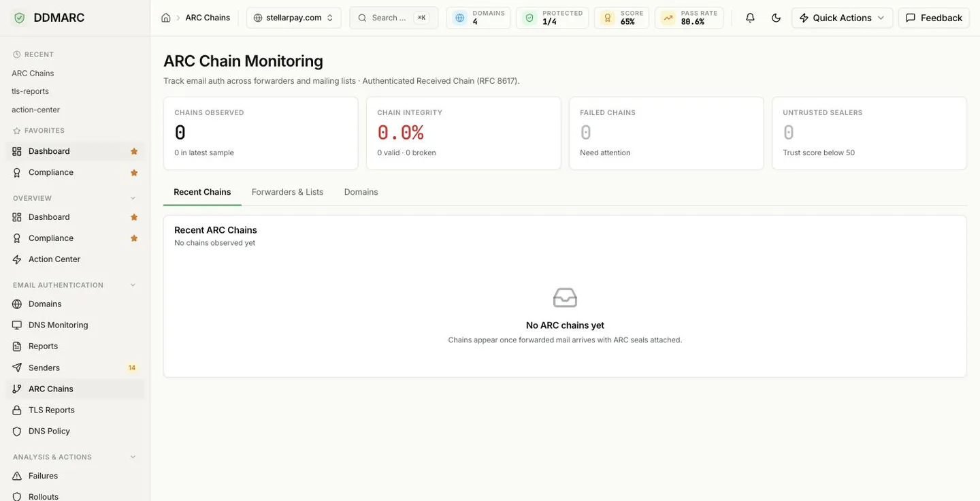980x501 pixels.
Task: Click the Senders 14 badge
Action: pyautogui.click(x=132, y=368)
